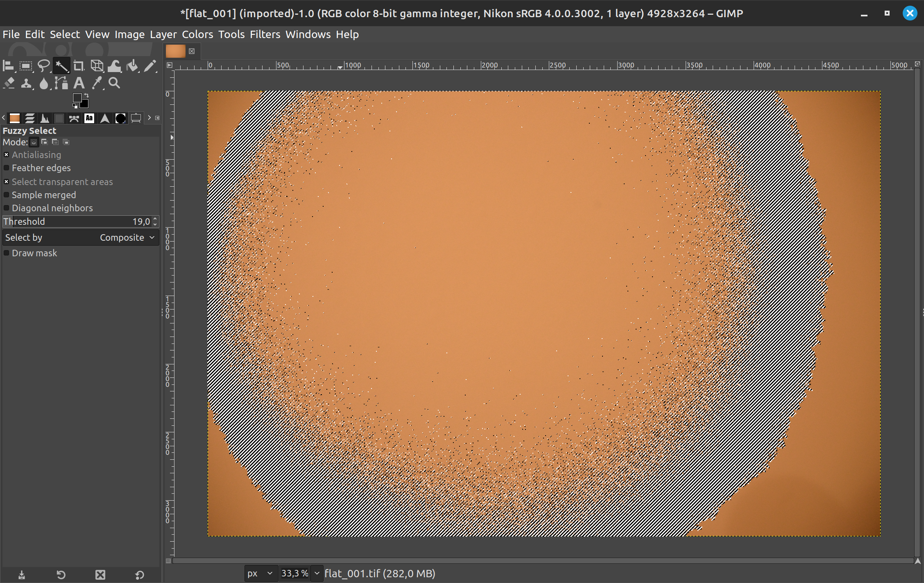Enable the Sample merged option
924x583 pixels.
click(x=7, y=195)
